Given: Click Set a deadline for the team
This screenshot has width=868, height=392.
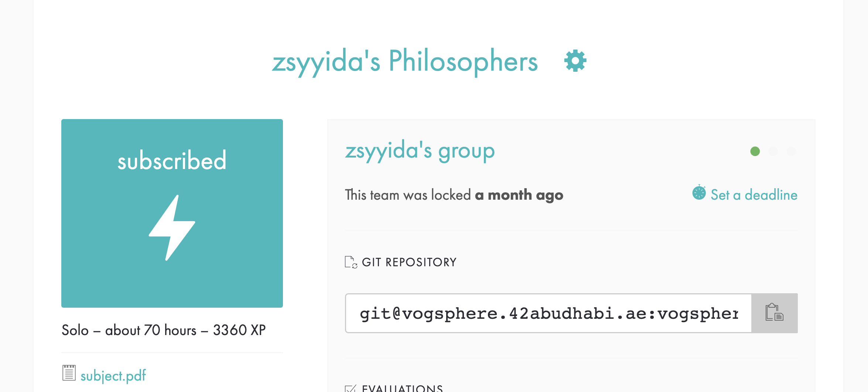Looking at the screenshot, I should click(753, 195).
